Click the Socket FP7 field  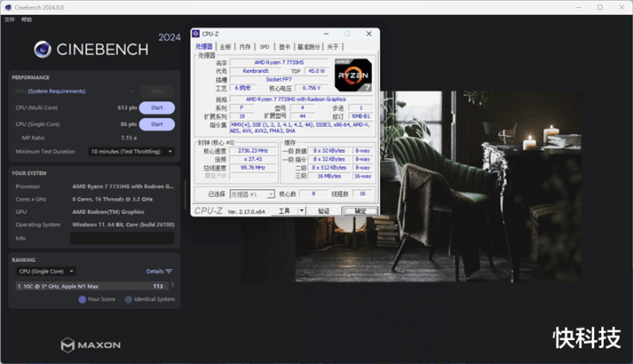[x=279, y=79]
